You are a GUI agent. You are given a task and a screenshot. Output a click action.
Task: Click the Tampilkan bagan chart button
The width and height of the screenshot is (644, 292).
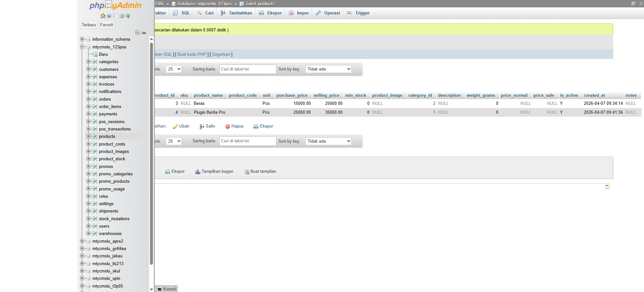click(x=214, y=171)
